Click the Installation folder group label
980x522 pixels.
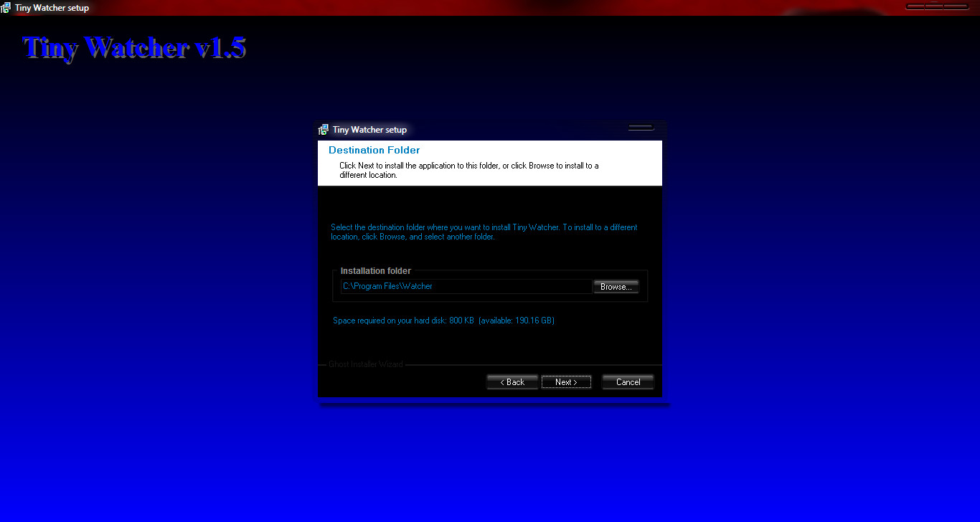point(375,271)
